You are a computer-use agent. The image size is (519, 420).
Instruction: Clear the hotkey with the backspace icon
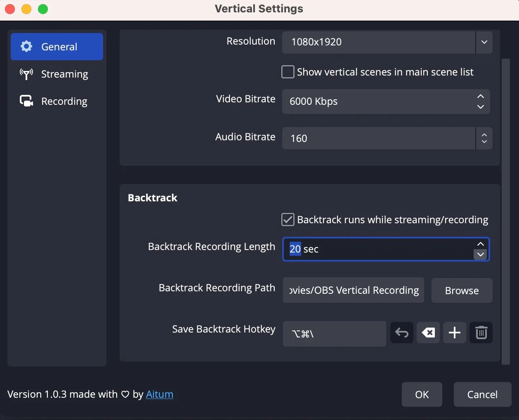(x=428, y=333)
